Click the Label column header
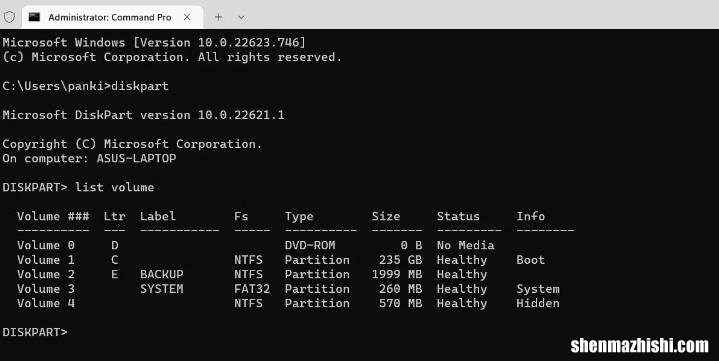This screenshot has height=361, width=719. (158, 217)
